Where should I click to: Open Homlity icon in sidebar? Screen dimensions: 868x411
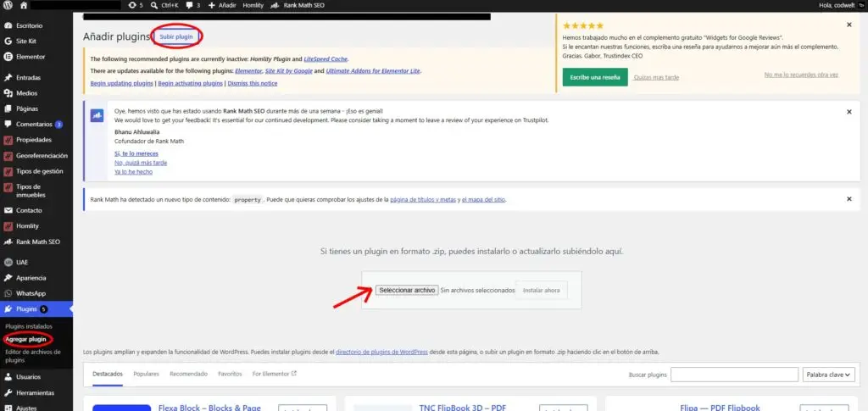coord(8,225)
